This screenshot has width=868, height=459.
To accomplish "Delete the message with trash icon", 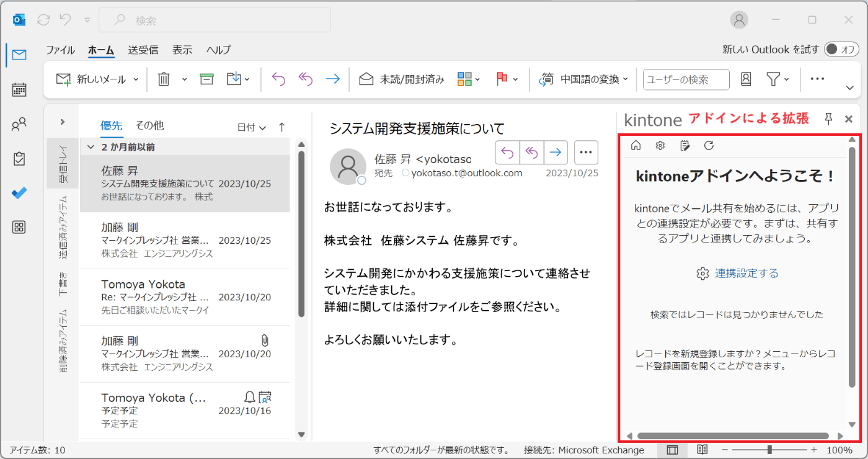I will (x=164, y=79).
